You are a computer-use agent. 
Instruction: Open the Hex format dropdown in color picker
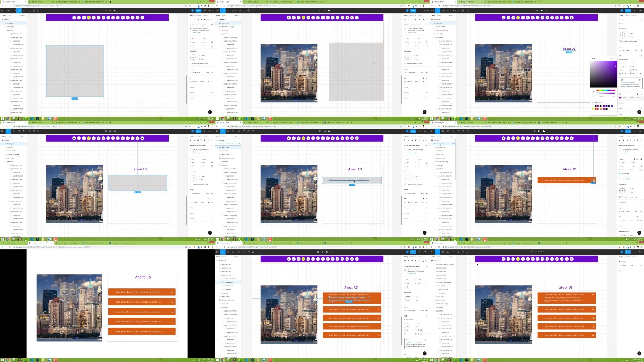coord(594,97)
